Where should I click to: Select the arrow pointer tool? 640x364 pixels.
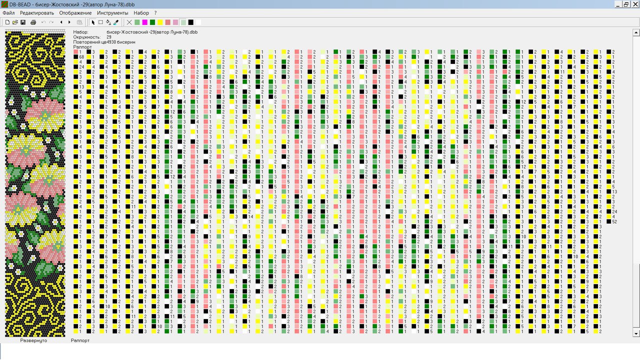93,22
